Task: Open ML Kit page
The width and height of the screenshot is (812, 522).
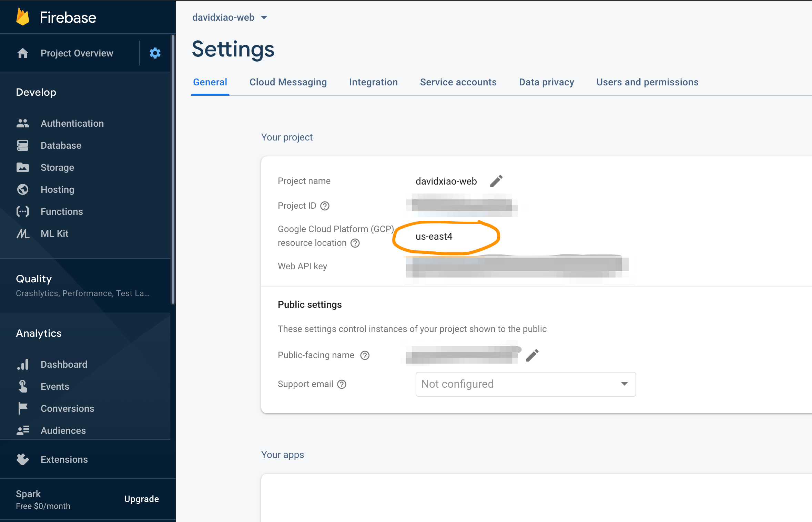Action: click(x=54, y=233)
